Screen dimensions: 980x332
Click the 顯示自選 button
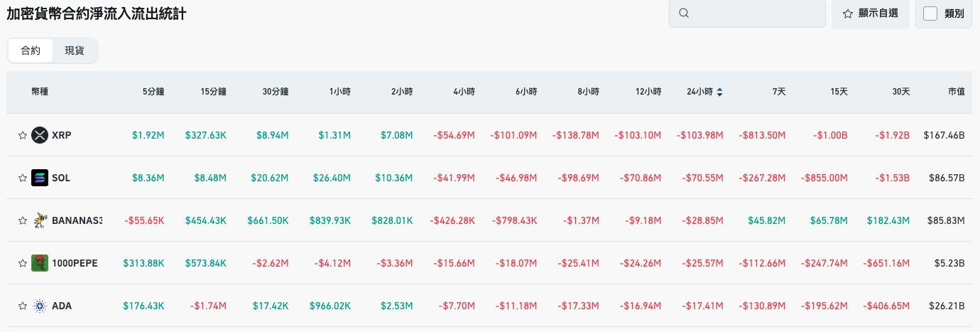871,13
